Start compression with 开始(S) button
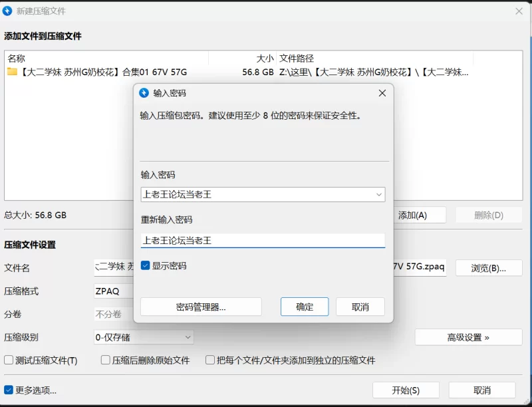Screen dimensions: 532x407 pyautogui.click(x=406, y=390)
